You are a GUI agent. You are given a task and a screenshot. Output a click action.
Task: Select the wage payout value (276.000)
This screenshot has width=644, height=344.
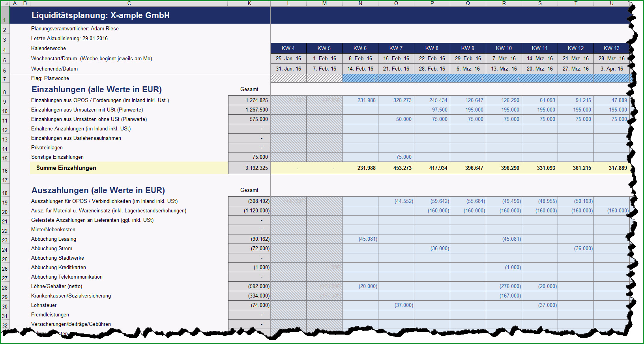pos(504,286)
